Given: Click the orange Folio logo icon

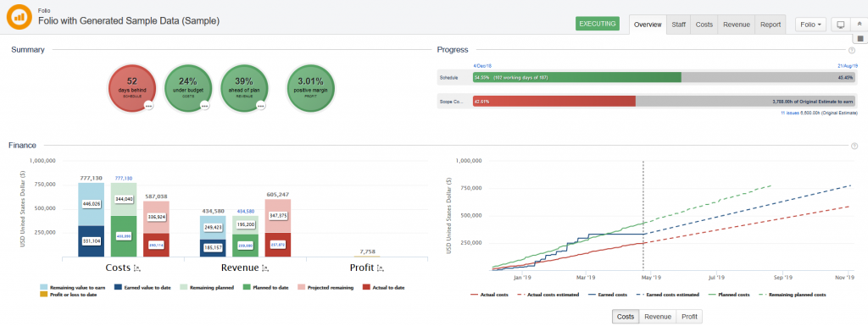Looking at the screenshot, I should (19, 17).
